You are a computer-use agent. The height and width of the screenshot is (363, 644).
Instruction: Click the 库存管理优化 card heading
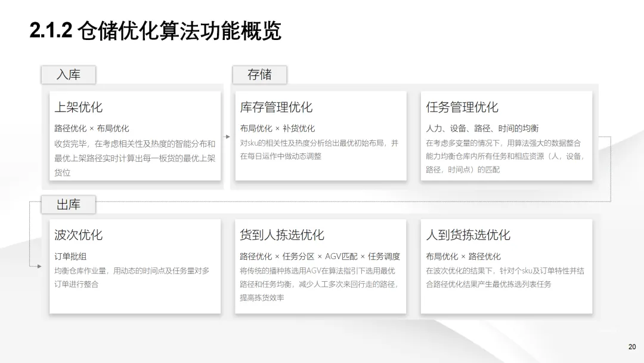pos(277,107)
